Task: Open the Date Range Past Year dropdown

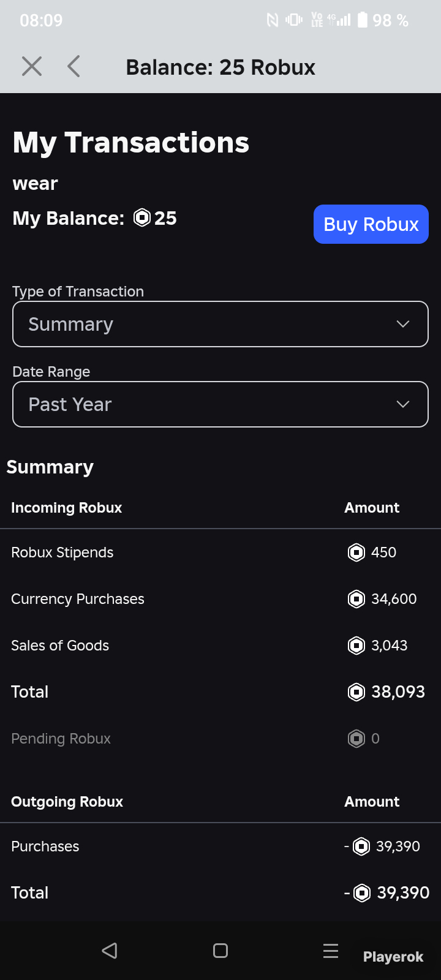Action: point(221,404)
